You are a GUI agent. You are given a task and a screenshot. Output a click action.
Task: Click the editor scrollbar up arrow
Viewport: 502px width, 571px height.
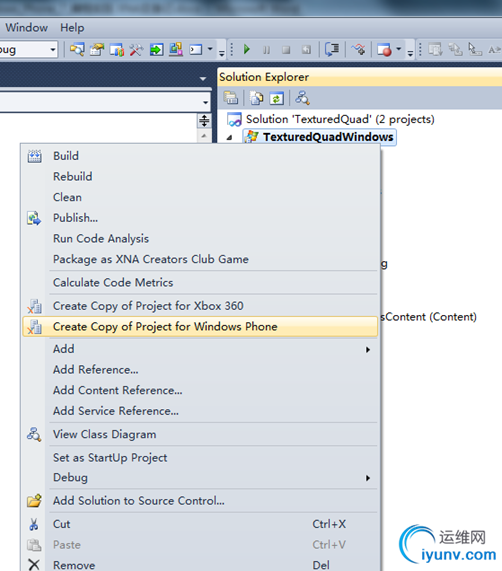click(x=204, y=136)
